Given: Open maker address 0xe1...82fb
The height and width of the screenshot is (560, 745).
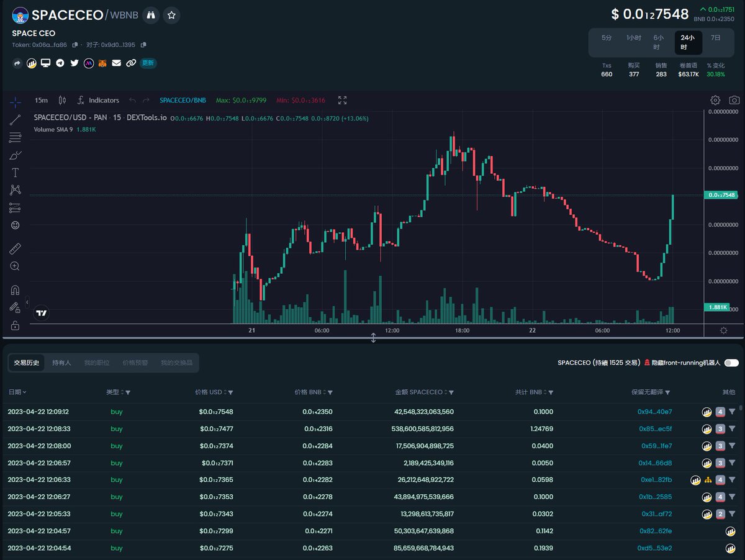Looking at the screenshot, I should tap(656, 480).
